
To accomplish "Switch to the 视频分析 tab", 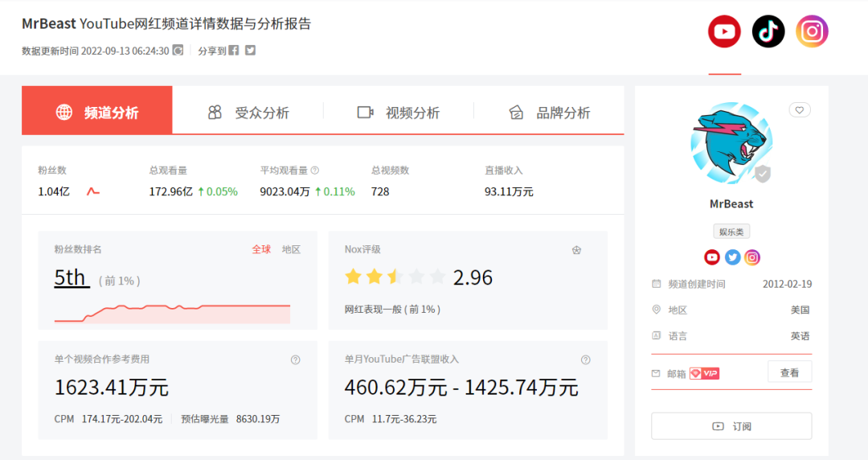I will point(399,113).
